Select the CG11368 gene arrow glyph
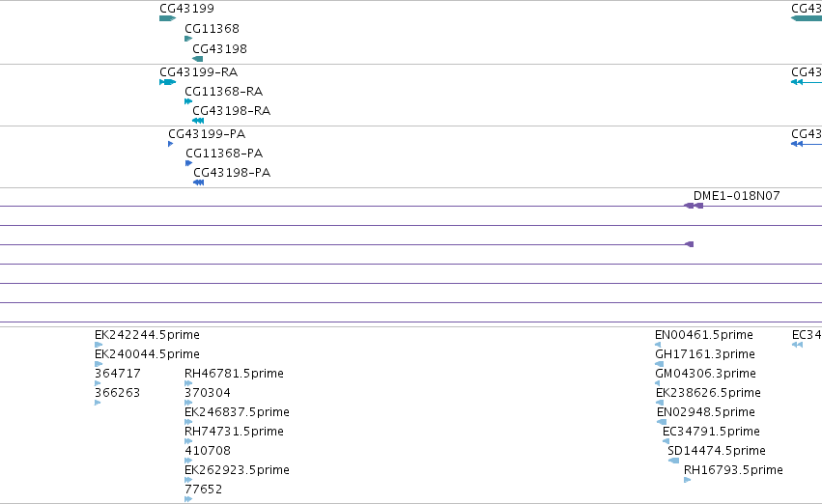 (x=188, y=39)
